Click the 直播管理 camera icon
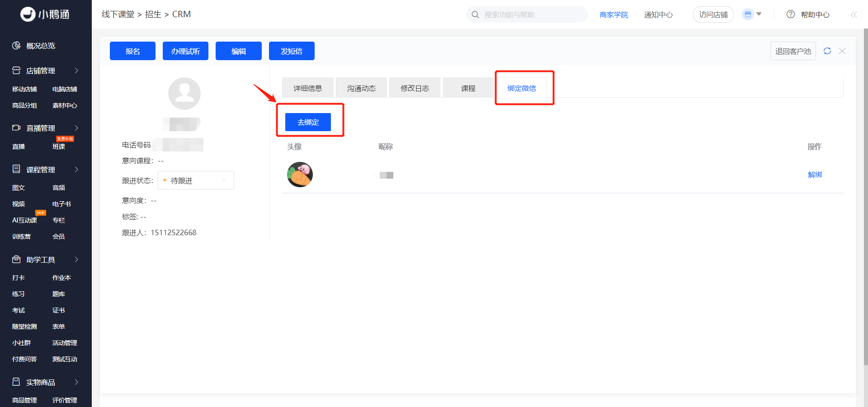The image size is (868, 407). point(16,128)
